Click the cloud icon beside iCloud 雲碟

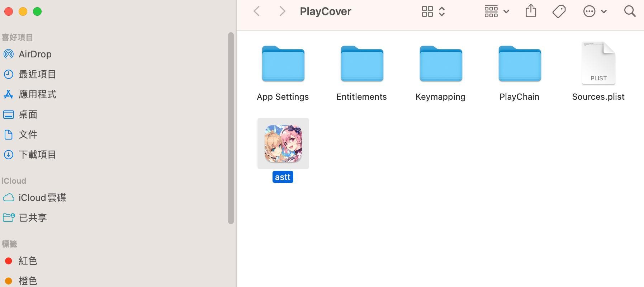pos(9,198)
